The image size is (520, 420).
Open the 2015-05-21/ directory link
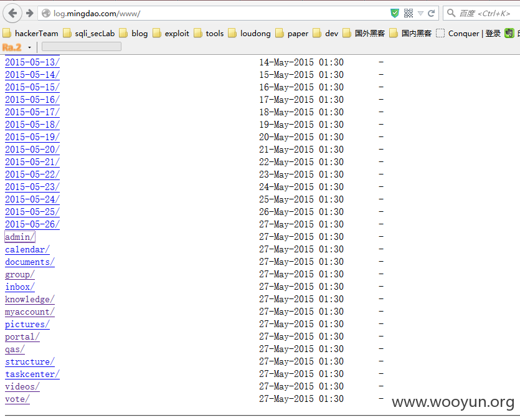(x=32, y=161)
